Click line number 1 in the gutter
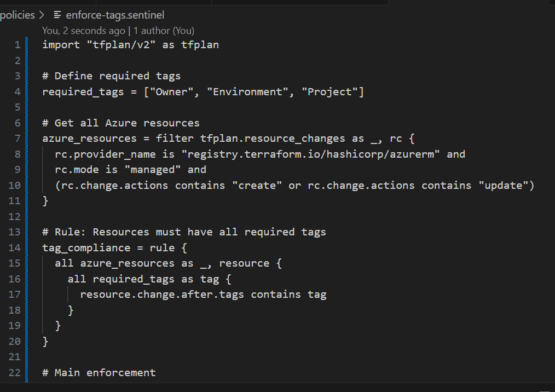555x392 pixels. coord(17,45)
